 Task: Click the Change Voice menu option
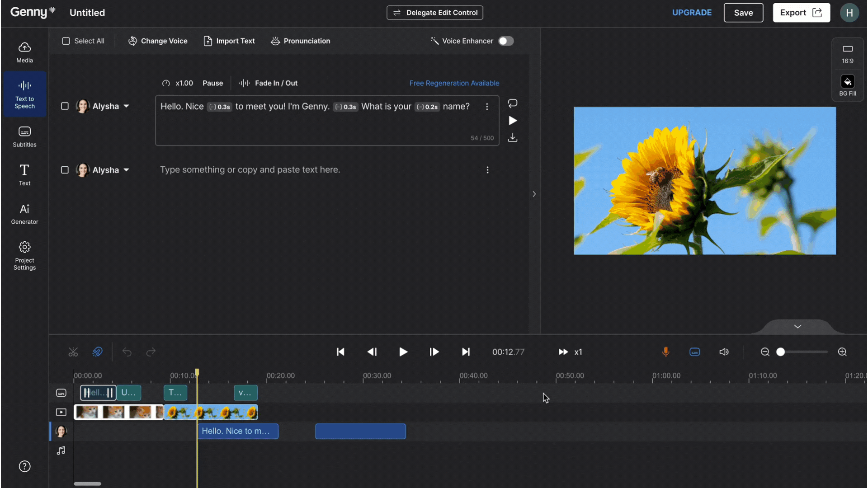pyautogui.click(x=157, y=41)
